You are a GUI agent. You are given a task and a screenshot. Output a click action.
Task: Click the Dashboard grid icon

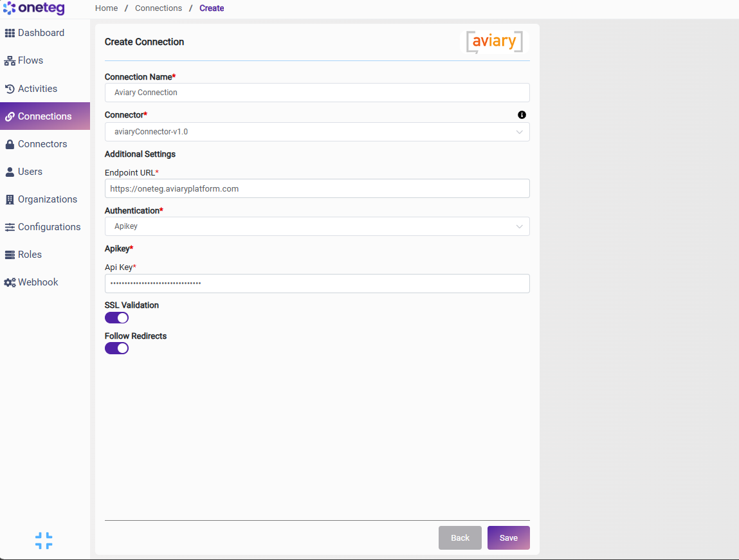(x=10, y=33)
